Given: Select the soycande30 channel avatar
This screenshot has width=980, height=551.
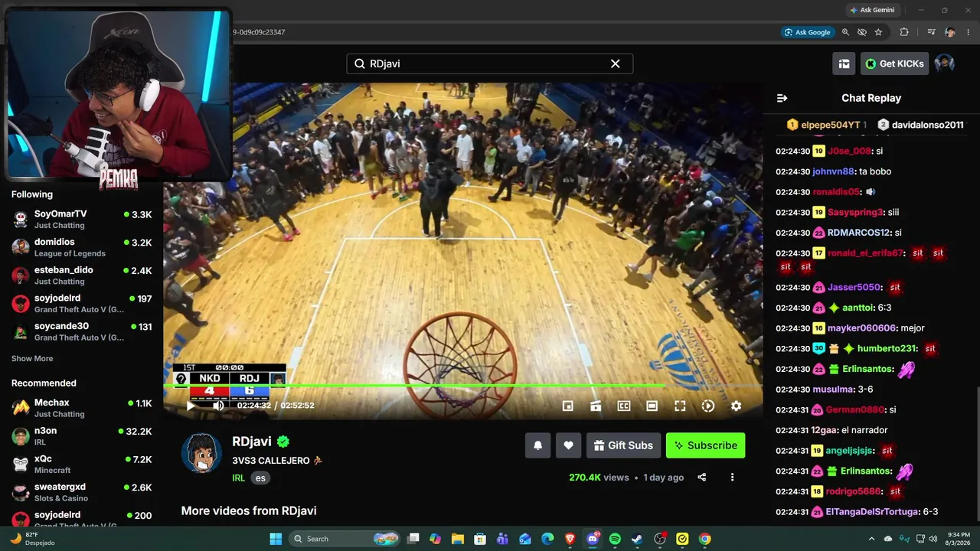Looking at the screenshot, I should click(x=21, y=331).
